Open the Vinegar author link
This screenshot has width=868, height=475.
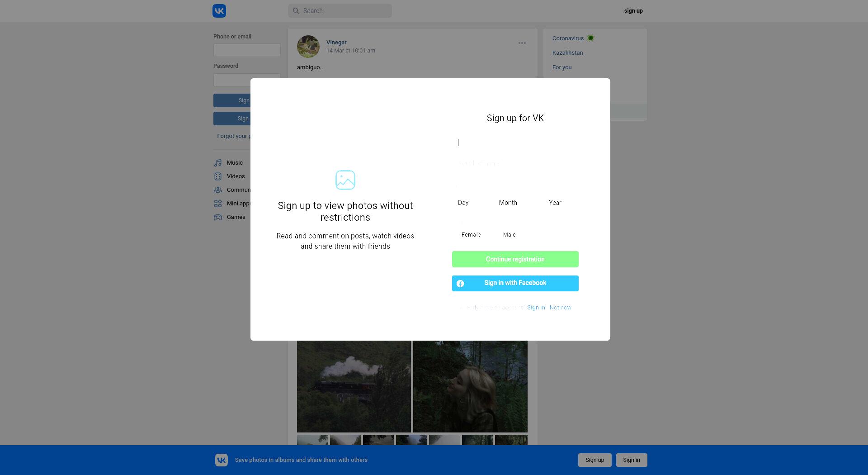pos(336,42)
